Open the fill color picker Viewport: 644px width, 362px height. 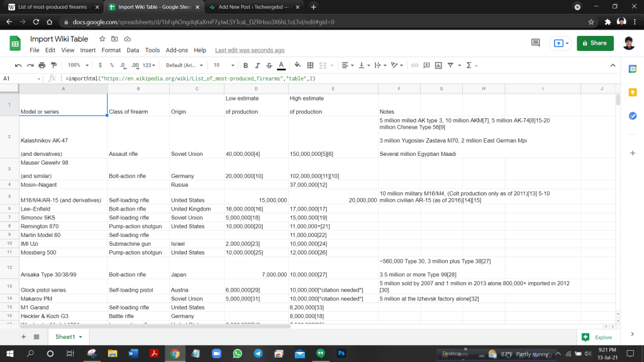(297, 65)
